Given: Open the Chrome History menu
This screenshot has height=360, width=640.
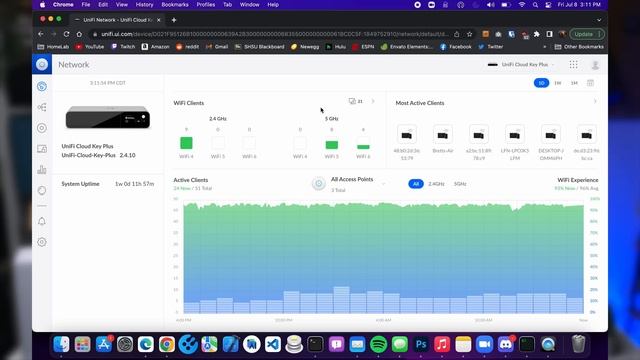Looking at the screenshot, I should click(x=144, y=4).
